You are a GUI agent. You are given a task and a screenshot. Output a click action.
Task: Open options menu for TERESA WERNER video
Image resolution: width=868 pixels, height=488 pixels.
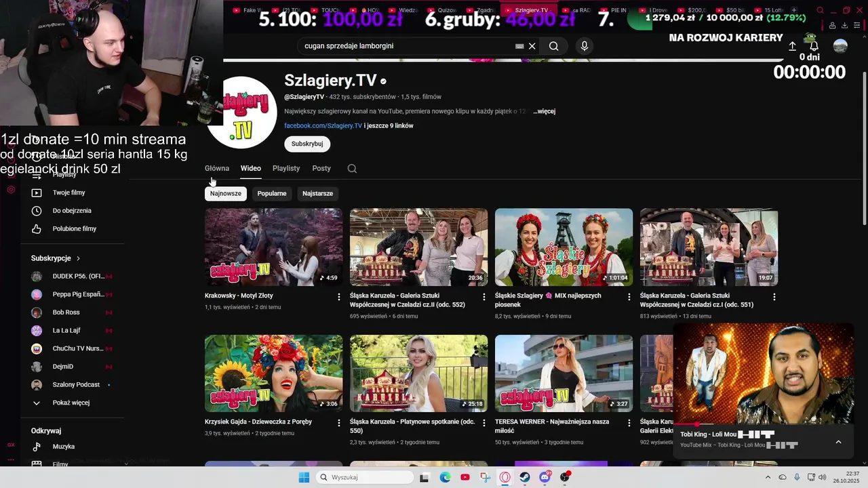pos(629,423)
